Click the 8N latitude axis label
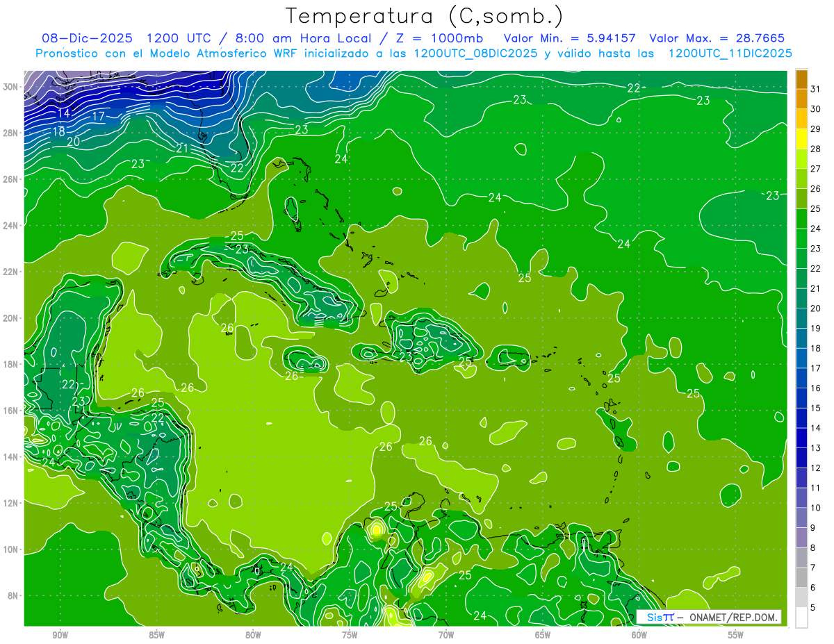This screenshot has height=644, width=834. [x=13, y=596]
